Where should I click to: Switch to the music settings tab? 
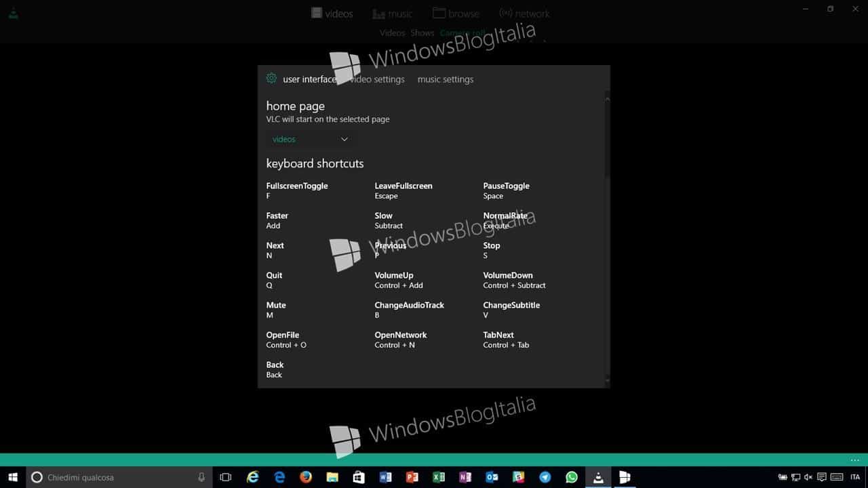pyautogui.click(x=446, y=79)
